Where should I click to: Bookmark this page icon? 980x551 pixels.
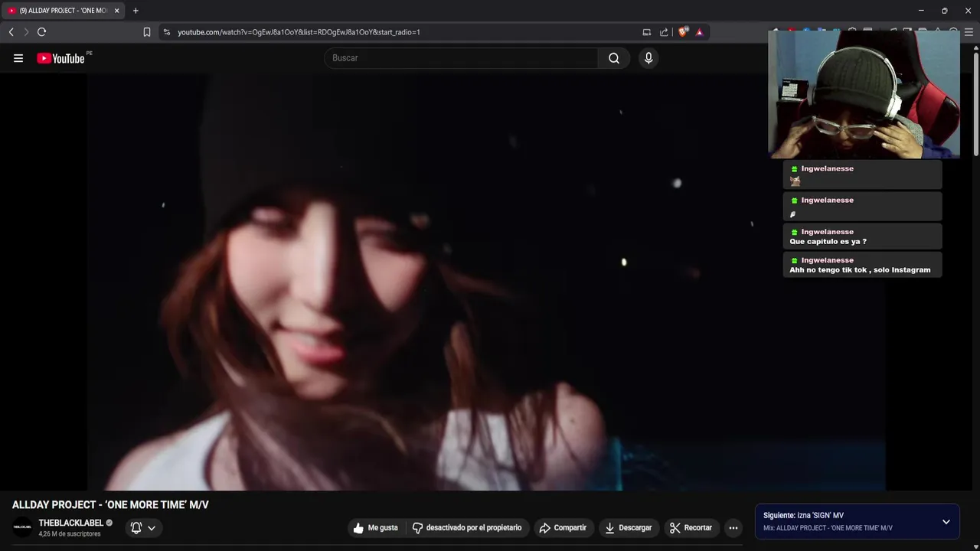tap(147, 32)
